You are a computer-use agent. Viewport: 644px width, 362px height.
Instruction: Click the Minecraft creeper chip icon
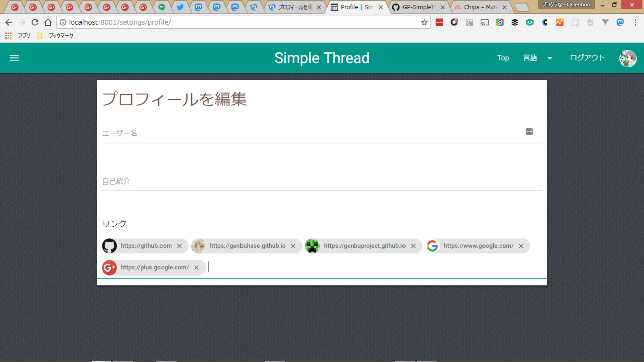pos(312,246)
